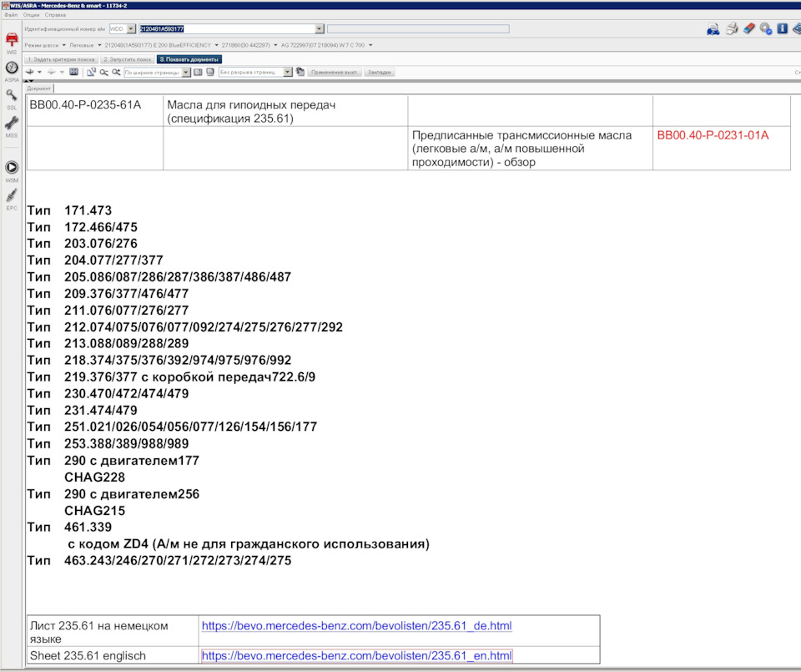Open the 235.61_en.html link
Screen dimensions: 801x672
356,655
